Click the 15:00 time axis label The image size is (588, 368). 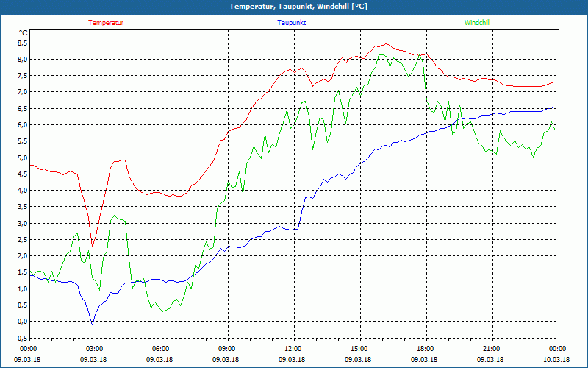[x=359, y=349]
